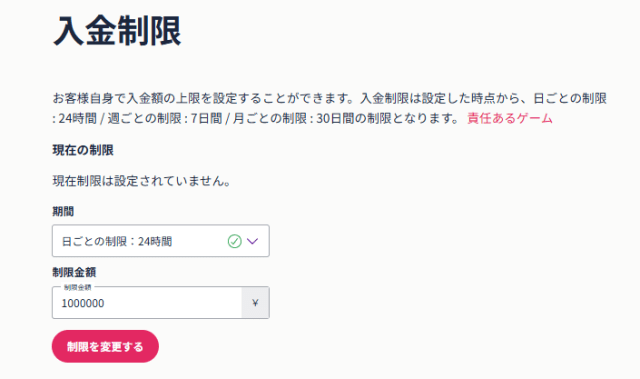
Task: Click the 1000000 value text in amount field
Action: pyautogui.click(x=83, y=303)
